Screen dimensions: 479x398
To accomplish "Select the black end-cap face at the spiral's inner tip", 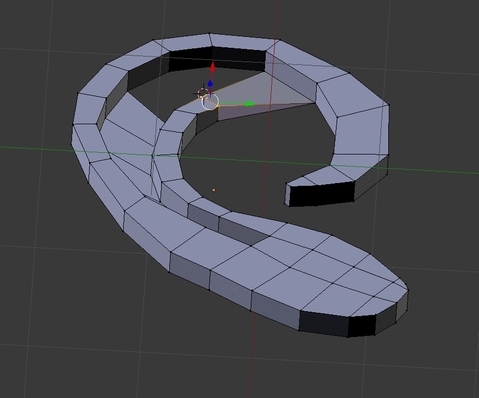I will coord(321,194).
